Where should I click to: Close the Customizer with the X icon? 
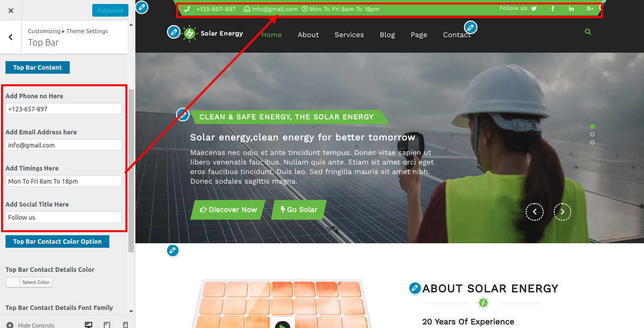pos(11,10)
